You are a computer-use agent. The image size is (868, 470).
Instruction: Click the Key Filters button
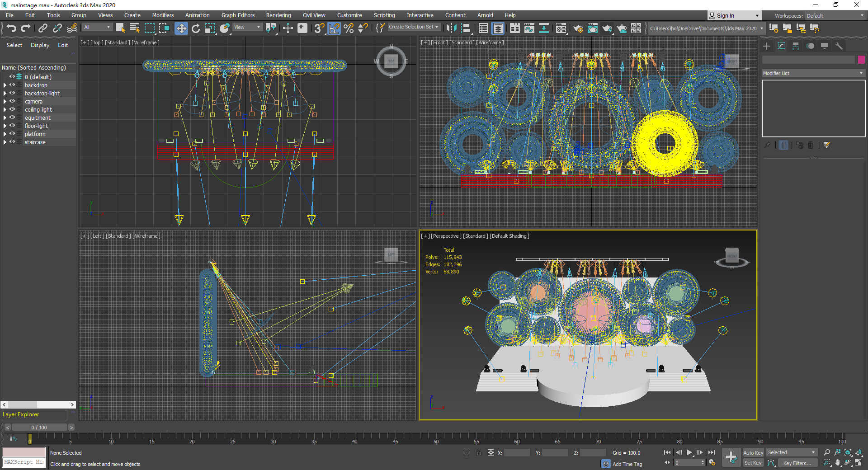coord(797,463)
